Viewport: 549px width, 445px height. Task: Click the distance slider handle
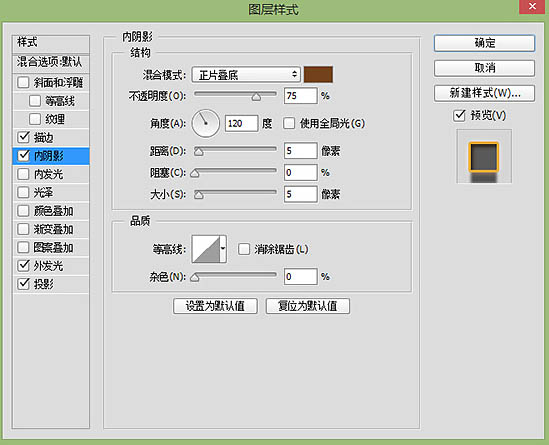(199, 152)
